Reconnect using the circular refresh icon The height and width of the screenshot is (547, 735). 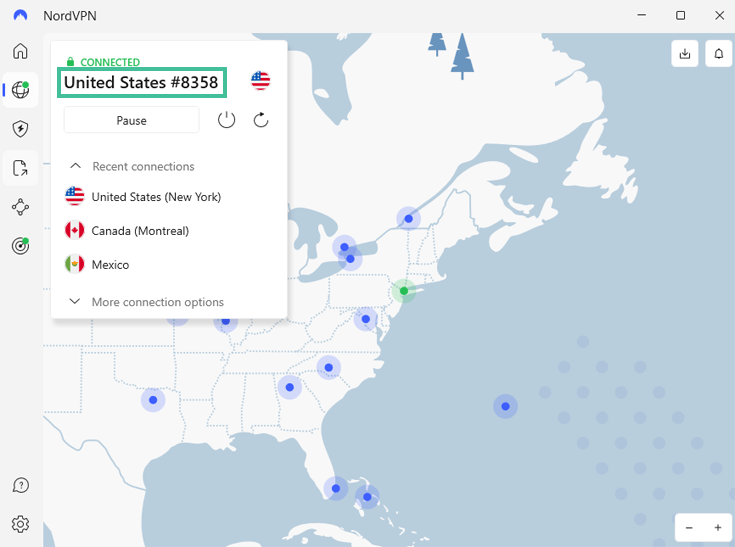[261, 120]
